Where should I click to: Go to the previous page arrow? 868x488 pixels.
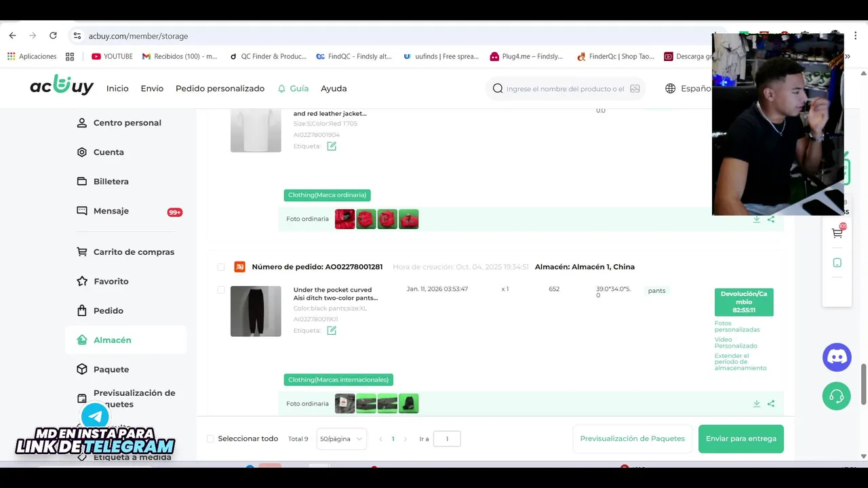click(380, 439)
